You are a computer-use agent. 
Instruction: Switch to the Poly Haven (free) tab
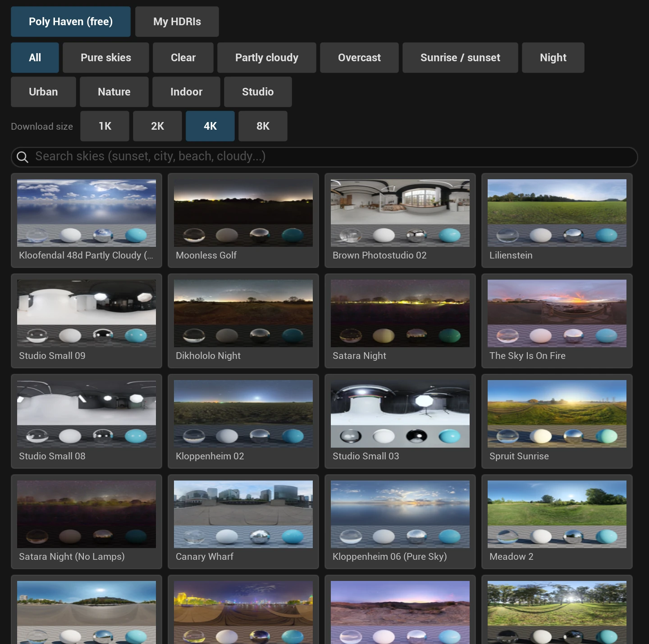(x=71, y=22)
